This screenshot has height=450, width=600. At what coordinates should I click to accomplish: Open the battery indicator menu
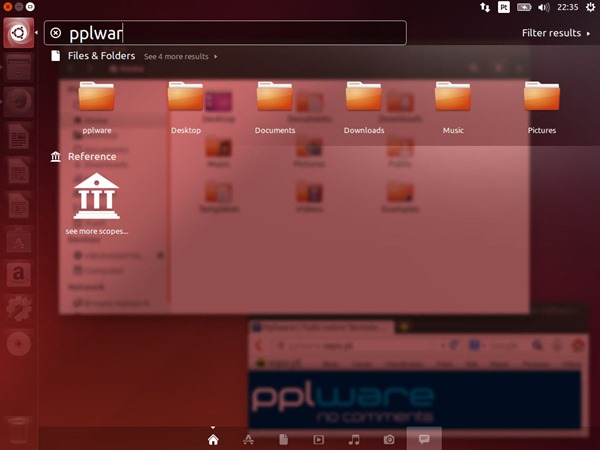click(524, 7)
